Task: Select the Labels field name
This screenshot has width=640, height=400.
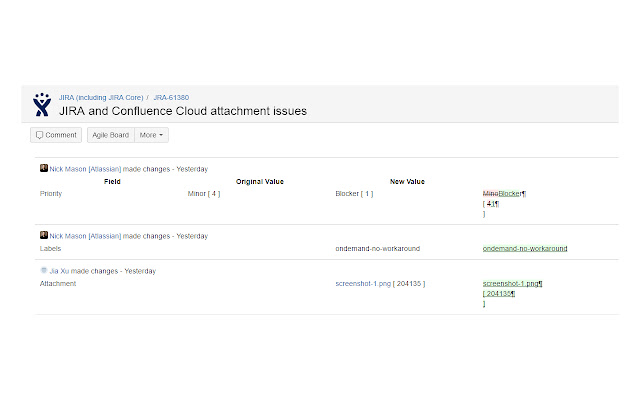Action: pos(50,249)
